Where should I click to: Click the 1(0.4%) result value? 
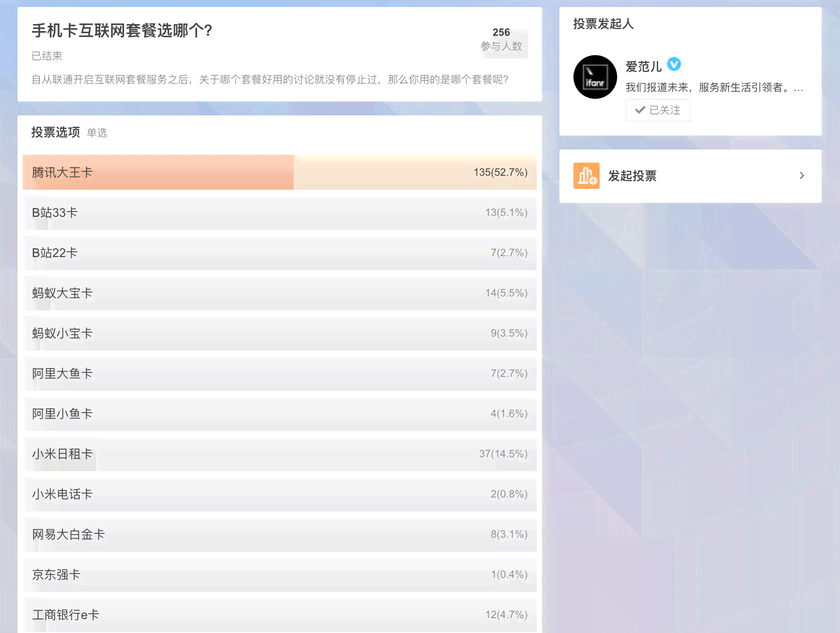coord(509,574)
